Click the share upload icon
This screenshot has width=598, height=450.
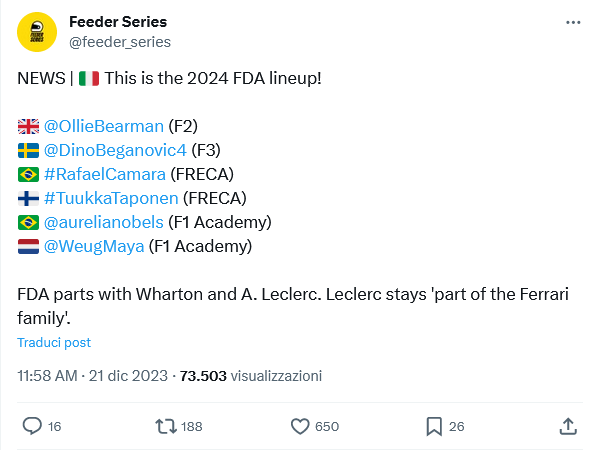tap(568, 426)
